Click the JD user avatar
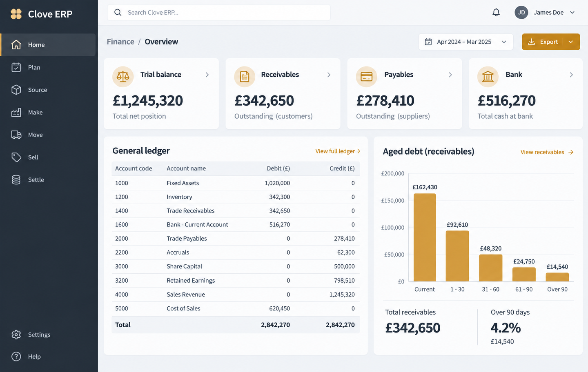The height and width of the screenshot is (372, 588). pyautogui.click(x=521, y=13)
